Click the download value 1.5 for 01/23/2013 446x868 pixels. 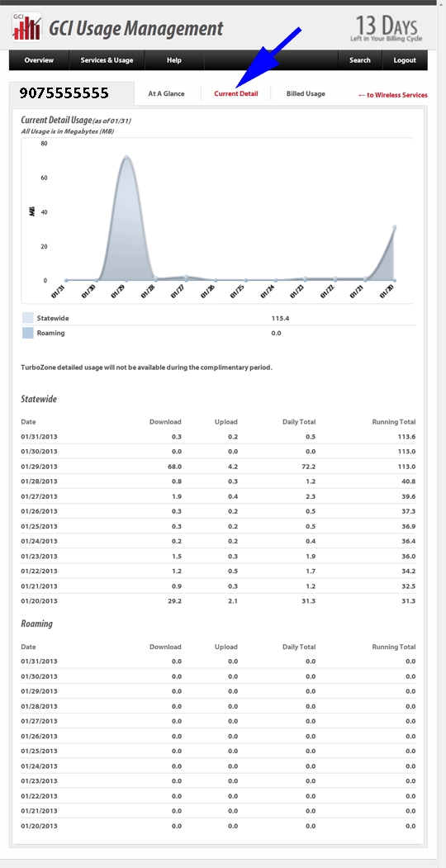click(x=176, y=556)
